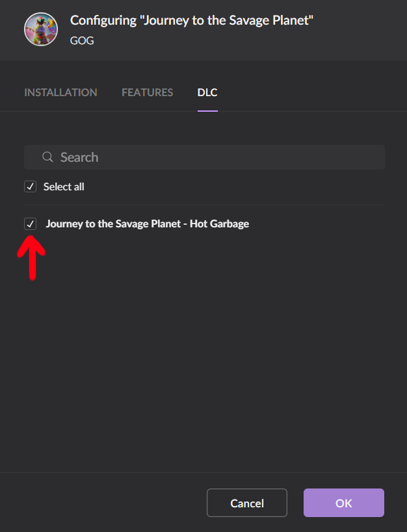407x532 pixels.
Task: Click the Hot Garbage DLC name label
Action: [x=148, y=223]
